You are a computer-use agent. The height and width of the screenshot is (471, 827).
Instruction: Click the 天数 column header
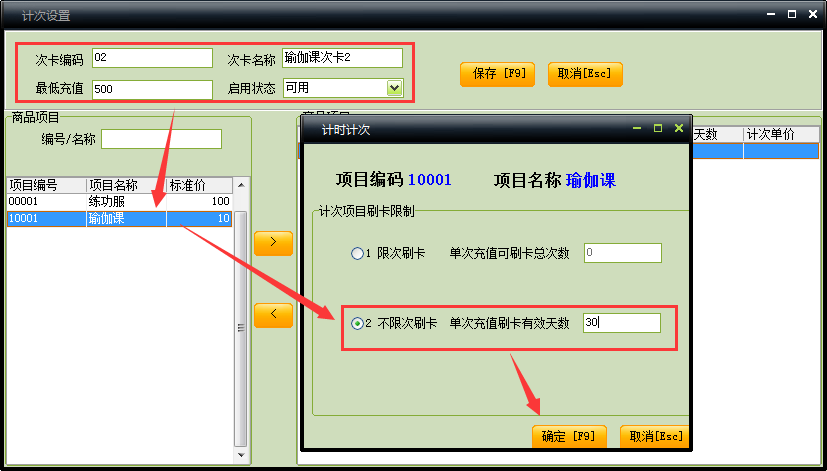pos(716,134)
